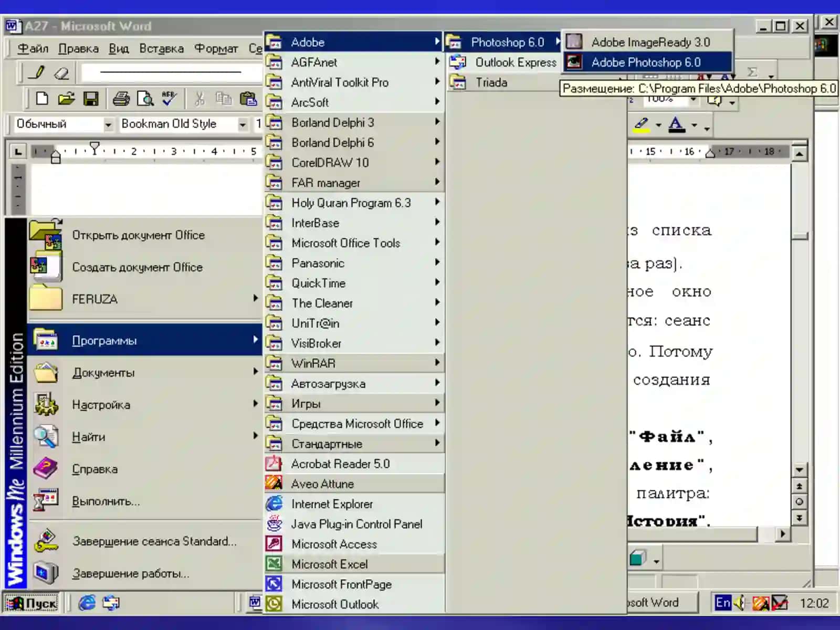Viewport: 840px width, 630px height.
Task: Click the Copy icon in Word toolbar
Action: (x=224, y=99)
